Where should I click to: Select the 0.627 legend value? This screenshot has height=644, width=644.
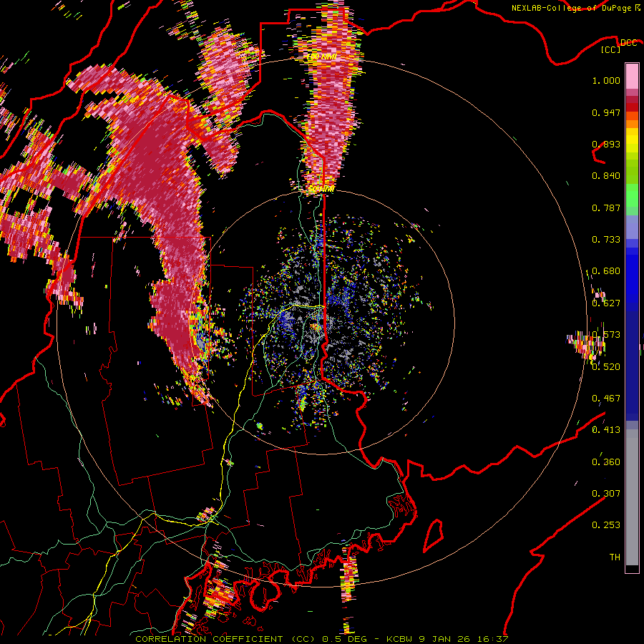tap(606, 303)
